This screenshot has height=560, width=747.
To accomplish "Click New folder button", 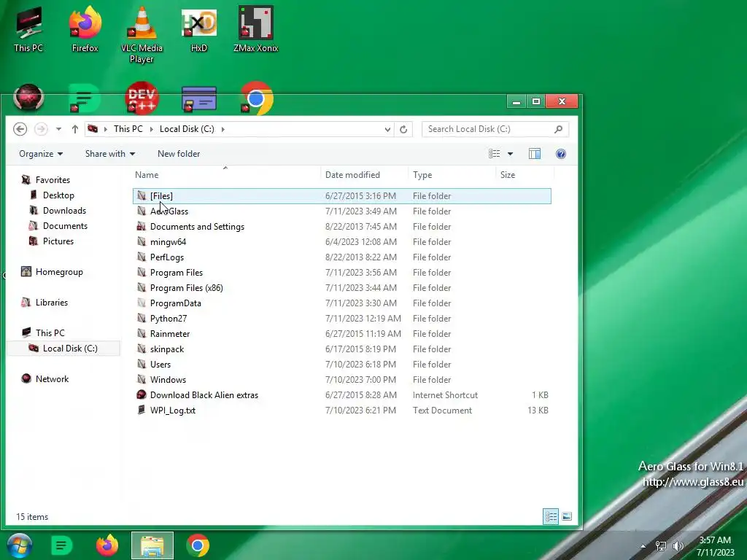I will [x=179, y=154].
